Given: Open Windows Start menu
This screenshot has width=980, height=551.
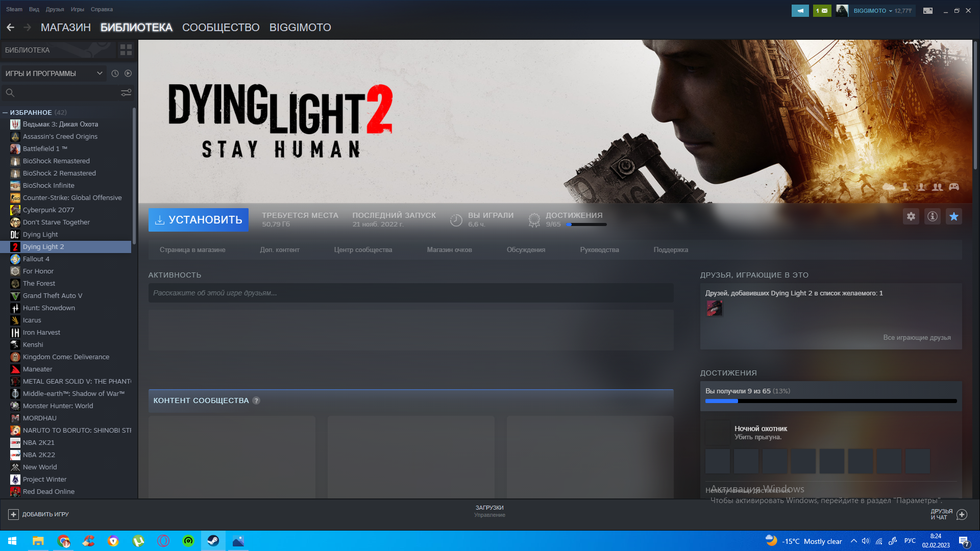Looking at the screenshot, I should pos(12,541).
